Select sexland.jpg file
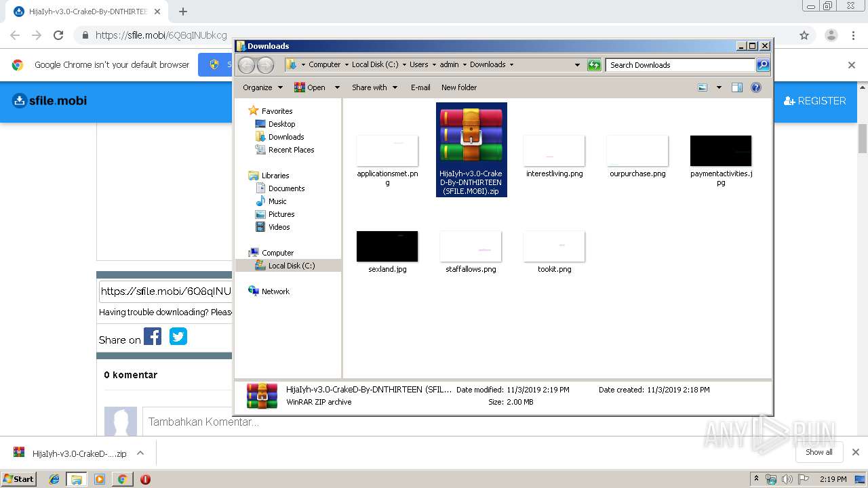The width and height of the screenshot is (868, 488). (x=387, y=252)
